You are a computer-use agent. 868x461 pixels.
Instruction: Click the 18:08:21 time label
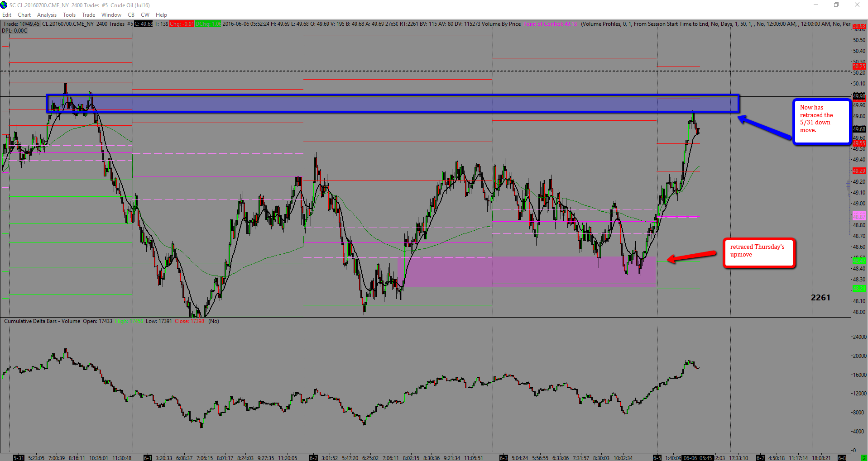click(821, 458)
